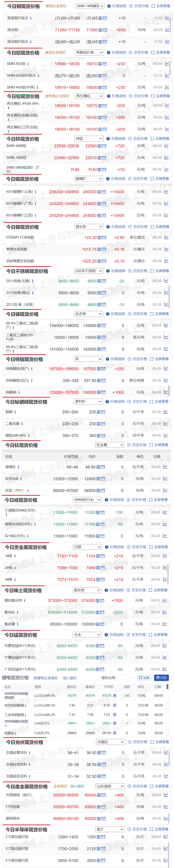
Task: Open the 山东废铜 dropdown
Action: pyautogui.click(x=110, y=786)
